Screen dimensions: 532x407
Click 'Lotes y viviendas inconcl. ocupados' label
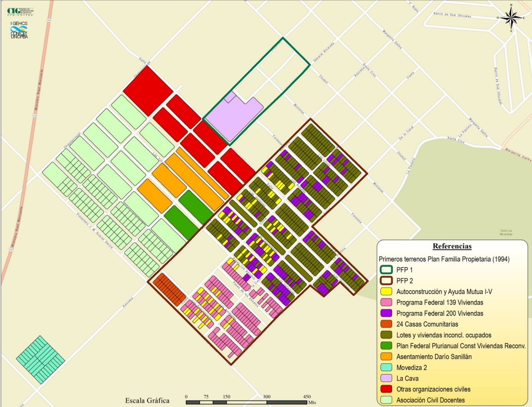pyautogui.click(x=444, y=335)
